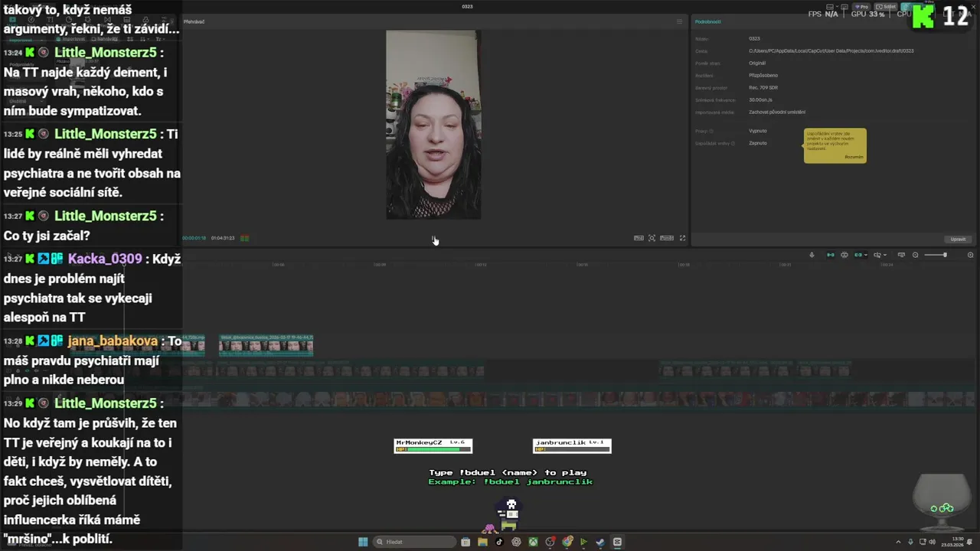Click the video preview in Přehrávač
The image size is (980, 551).
(x=433, y=125)
